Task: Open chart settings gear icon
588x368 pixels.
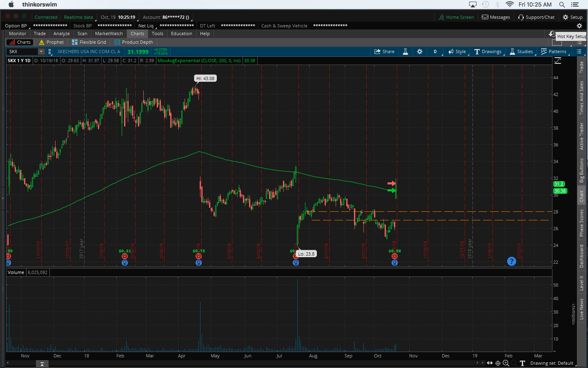Action: click(x=420, y=52)
